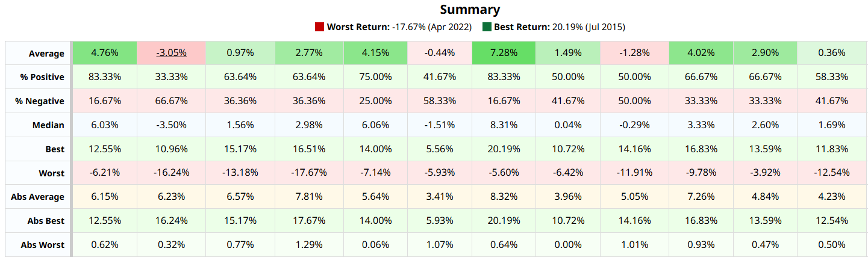
Task: Click the Worst row label
Action: (51, 173)
